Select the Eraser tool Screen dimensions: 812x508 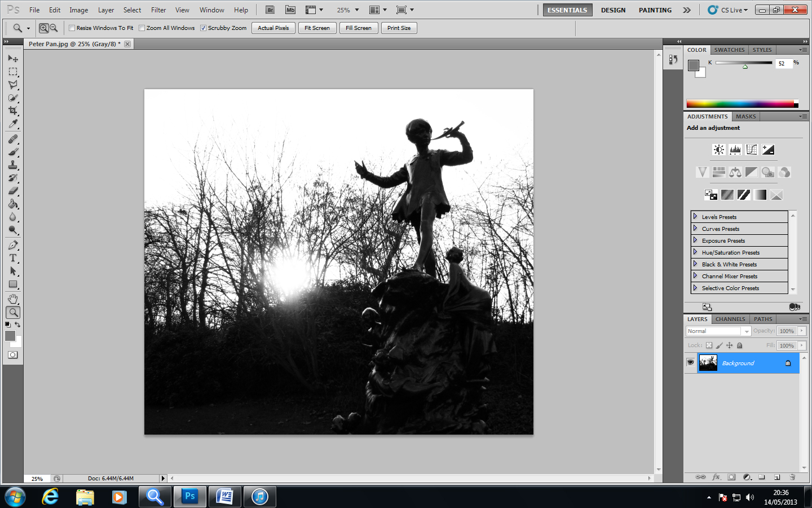point(13,191)
